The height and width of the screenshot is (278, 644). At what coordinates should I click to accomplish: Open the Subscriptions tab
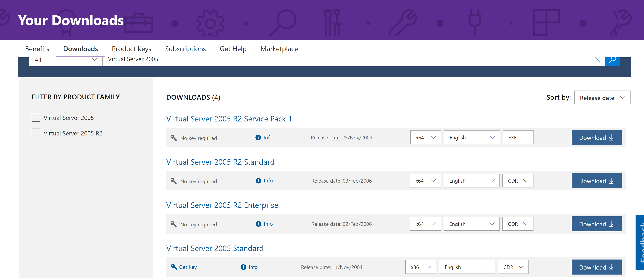click(x=185, y=49)
